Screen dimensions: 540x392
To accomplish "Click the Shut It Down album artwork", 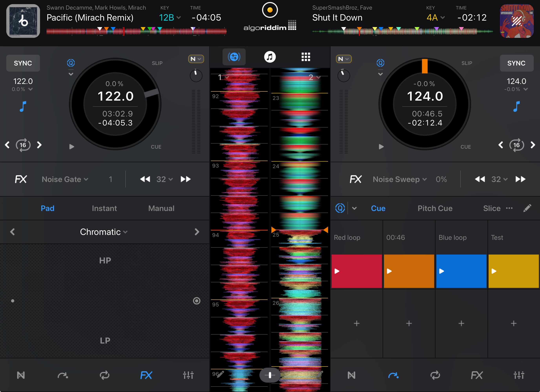I will [x=517, y=21].
